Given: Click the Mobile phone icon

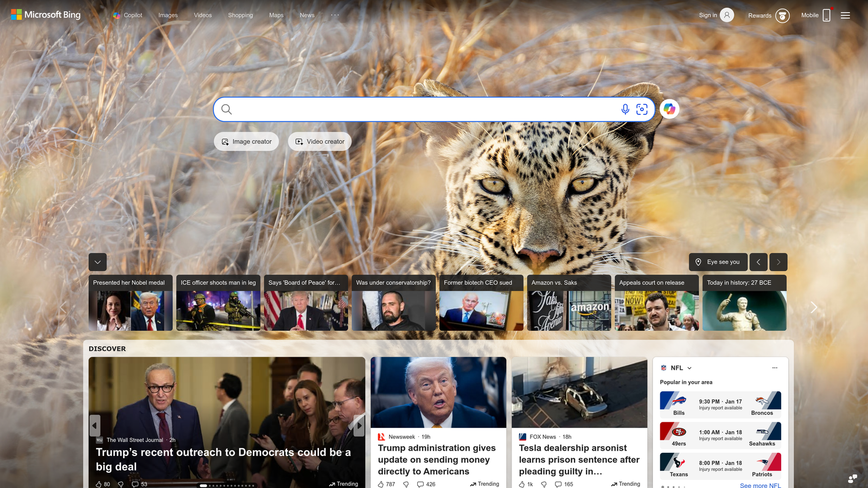Looking at the screenshot, I should [x=826, y=15].
